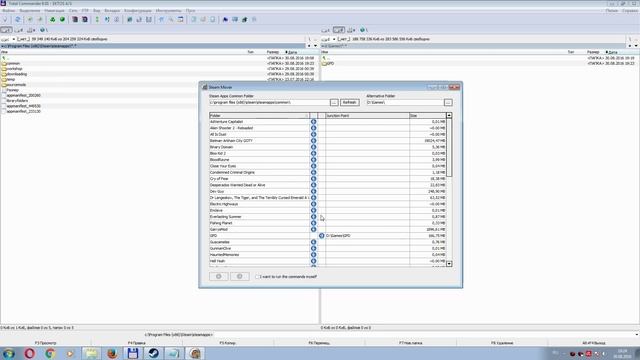640x360 pixels.
Task: Click green vertical arrows icon in toolbar
Action: pyautogui.click(x=97, y=19)
